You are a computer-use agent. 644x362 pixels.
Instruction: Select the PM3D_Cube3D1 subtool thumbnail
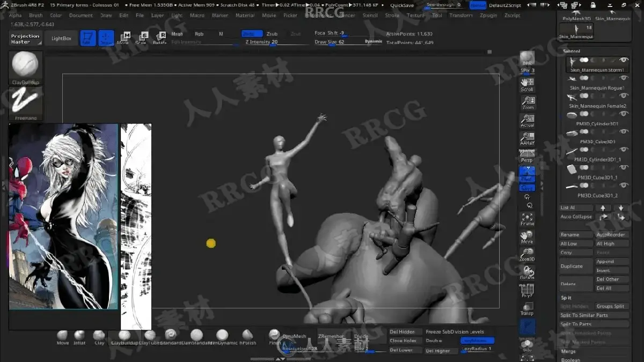pyautogui.click(x=572, y=132)
